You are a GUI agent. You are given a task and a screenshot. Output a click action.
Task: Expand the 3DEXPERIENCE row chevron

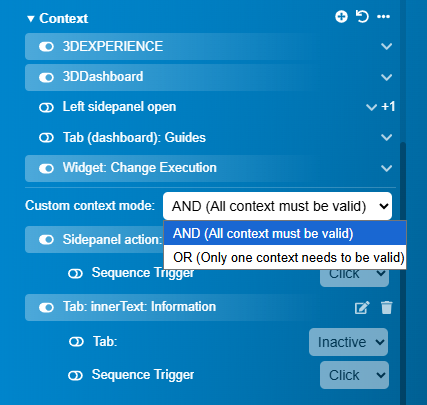point(386,46)
